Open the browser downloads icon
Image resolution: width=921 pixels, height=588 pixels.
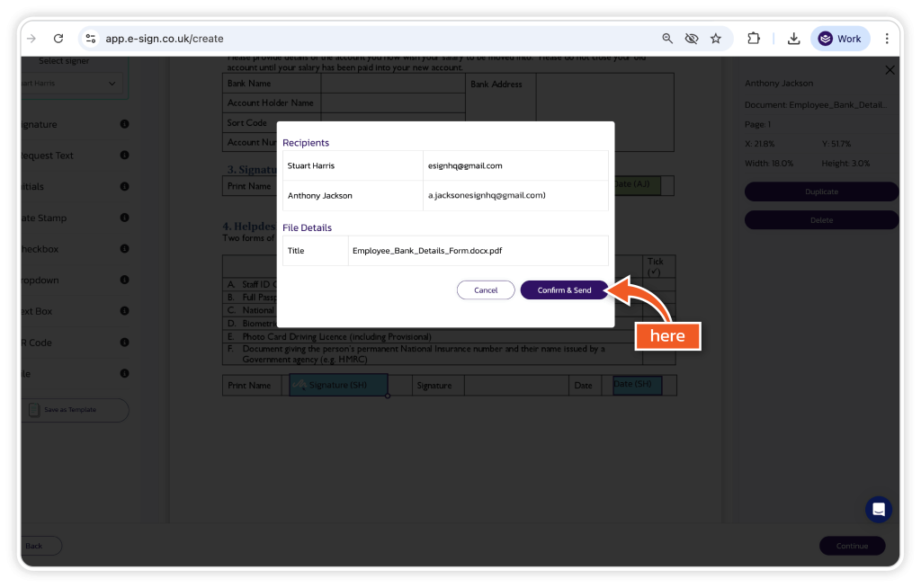[x=793, y=39]
